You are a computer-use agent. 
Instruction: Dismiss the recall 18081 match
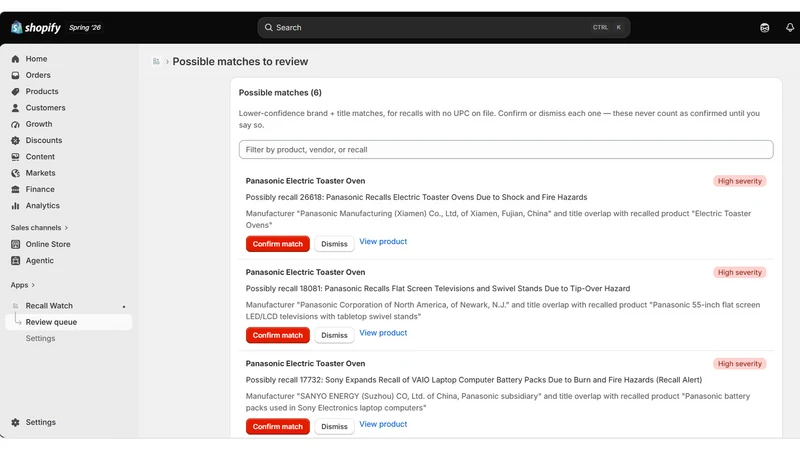pyautogui.click(x=334, y=335)
